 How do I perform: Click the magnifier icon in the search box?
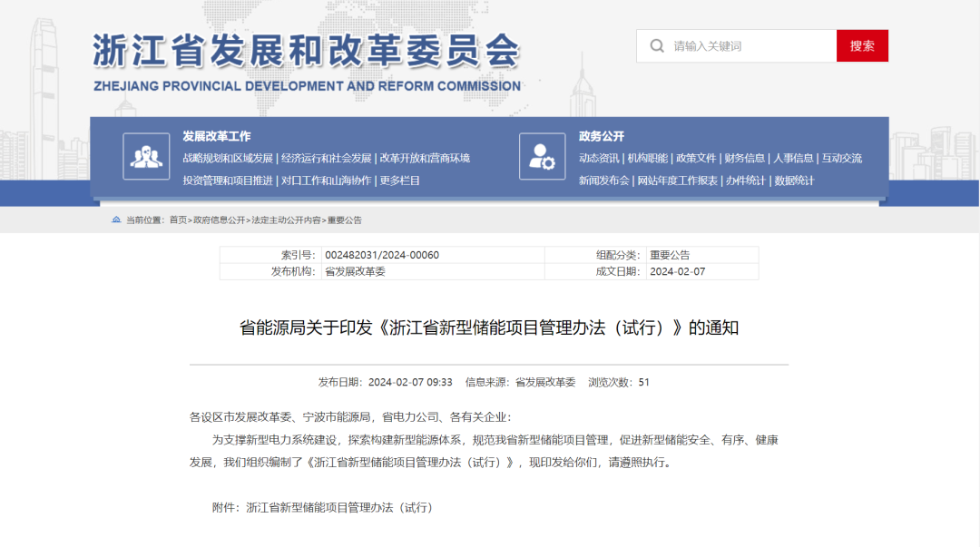pos(656,46)
